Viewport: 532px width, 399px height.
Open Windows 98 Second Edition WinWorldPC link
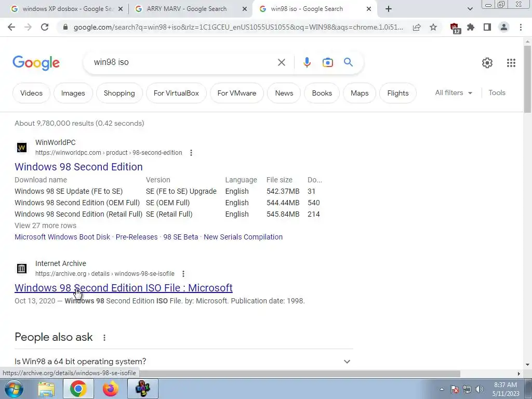78,167
